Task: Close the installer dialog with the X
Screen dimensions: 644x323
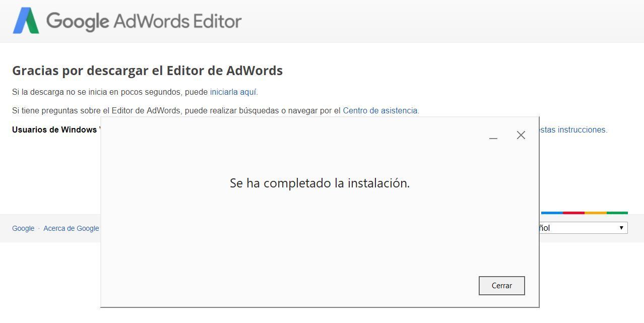Action: pos(521,135)
